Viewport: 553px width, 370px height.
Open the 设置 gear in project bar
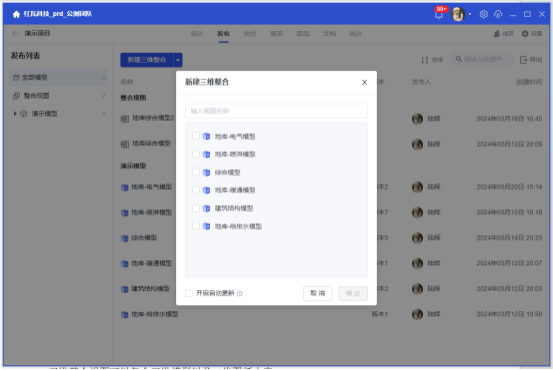pyautogui.click(x=525, y=34)
